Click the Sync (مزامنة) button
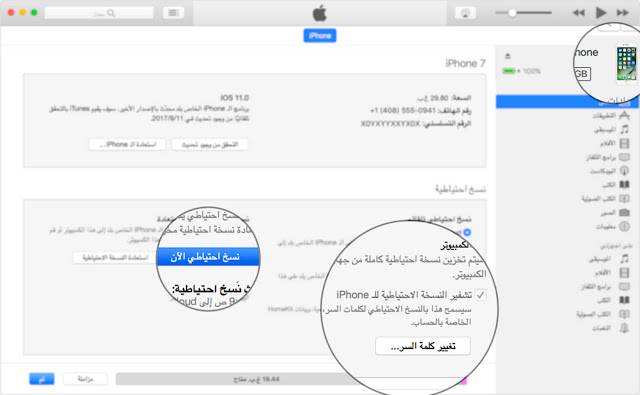This screenshot has width=640, height=395. [85, 379]
